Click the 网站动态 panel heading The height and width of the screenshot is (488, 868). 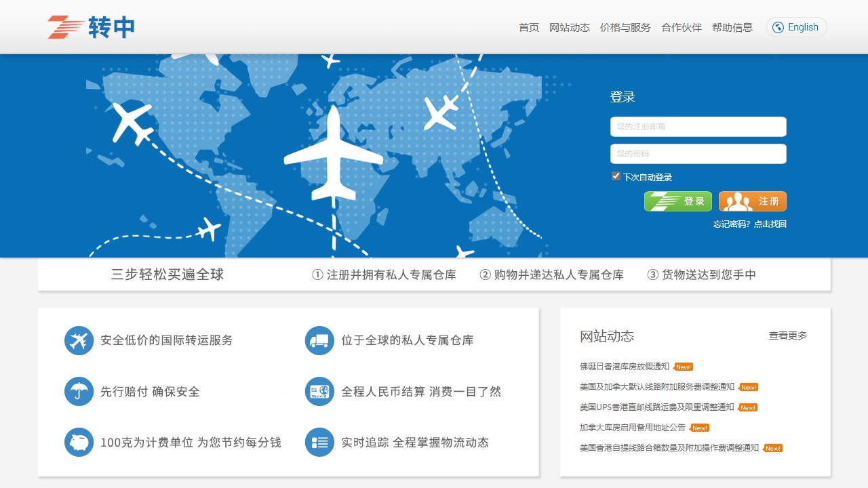pos(607,336)
